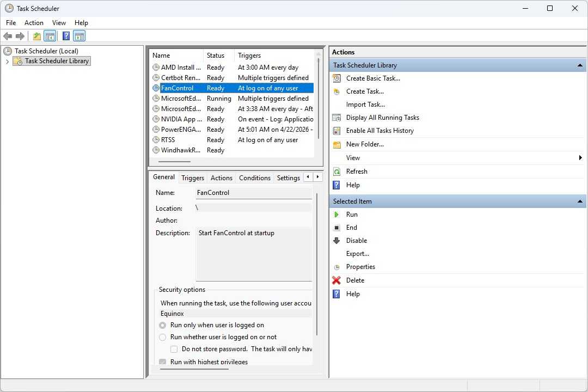Click the Up One Level folder icon

(x=37, y=36)
